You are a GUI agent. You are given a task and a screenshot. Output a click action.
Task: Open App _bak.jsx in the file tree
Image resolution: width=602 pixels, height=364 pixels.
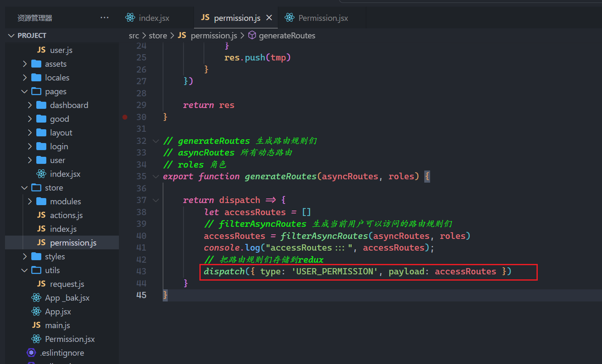point(67,298)
